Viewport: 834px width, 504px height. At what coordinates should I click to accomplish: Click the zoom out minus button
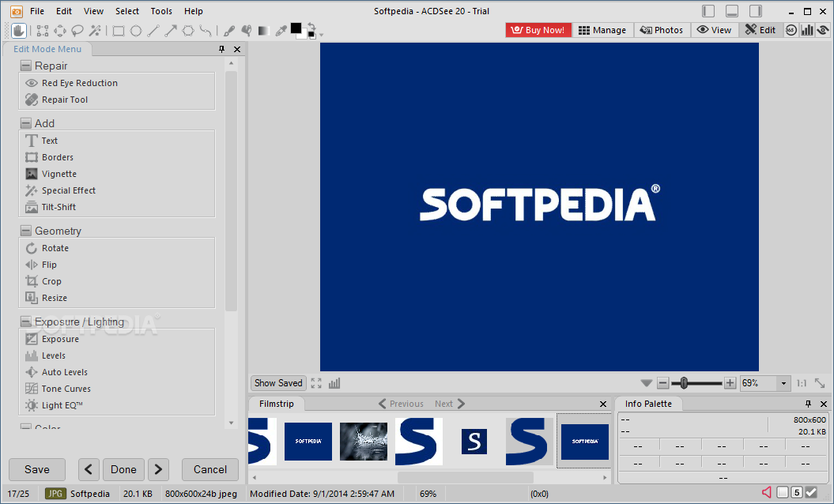coord(662,383)
